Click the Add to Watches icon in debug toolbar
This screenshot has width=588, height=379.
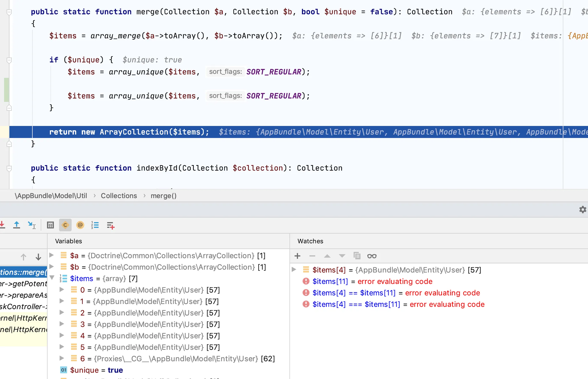111,226
